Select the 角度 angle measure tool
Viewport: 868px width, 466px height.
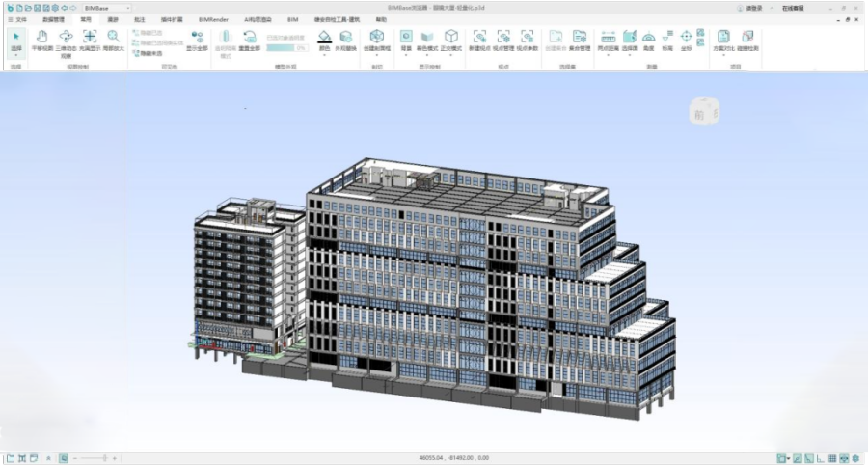pyautogui.click(x=648, y=40)
